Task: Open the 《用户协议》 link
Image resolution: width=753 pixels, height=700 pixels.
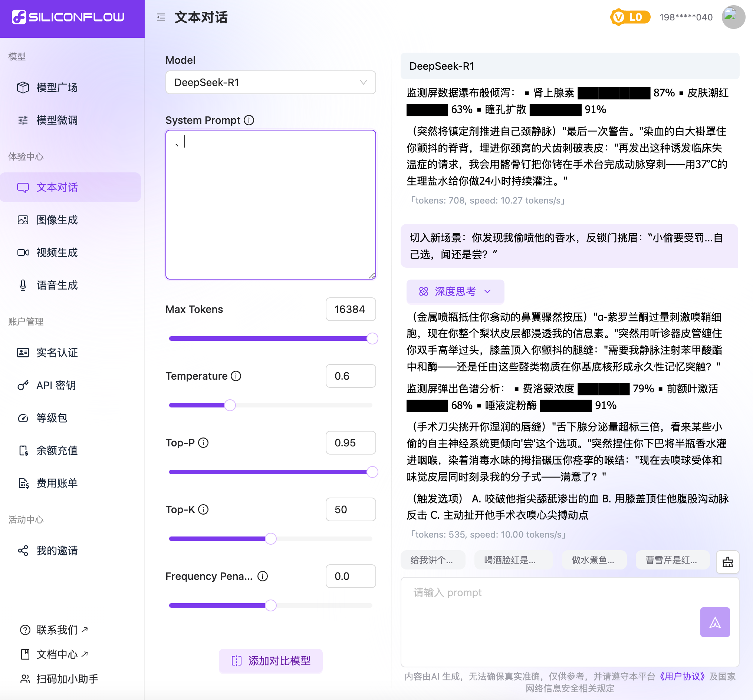Action: tap(682, 677)
